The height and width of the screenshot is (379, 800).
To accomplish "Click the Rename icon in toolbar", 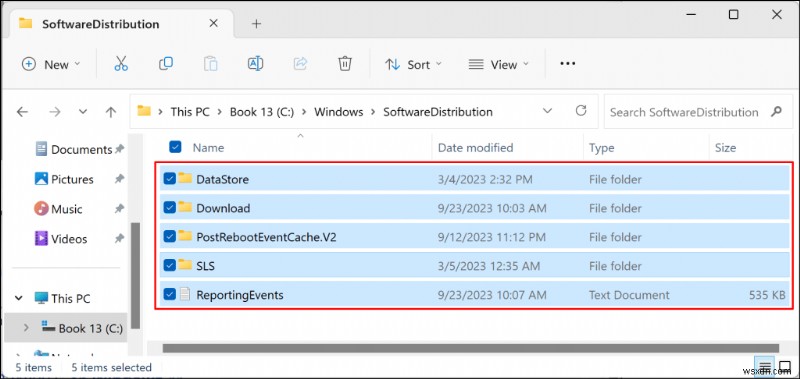I will pyautogui.click(x=255, y=64).
